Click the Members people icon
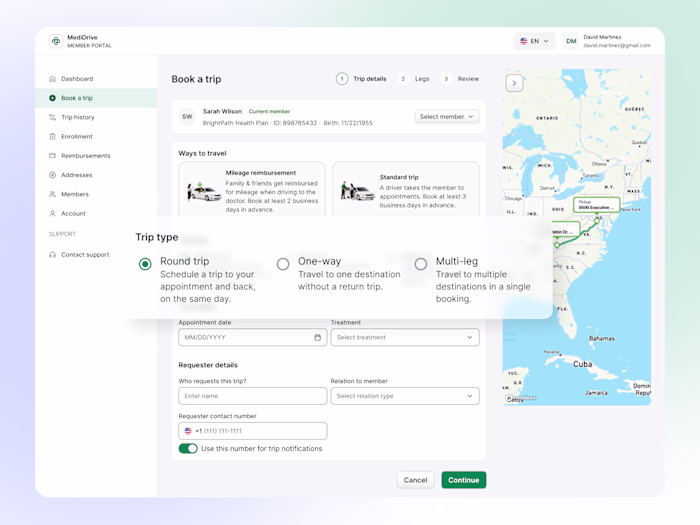Viewport: 700px width, 525px height. click(52, 194)
